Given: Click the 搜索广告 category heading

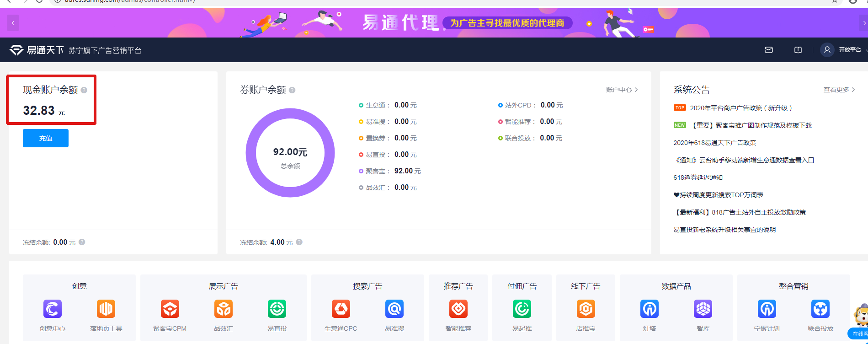Looking at the screenshot, I should tap(367, 286).
